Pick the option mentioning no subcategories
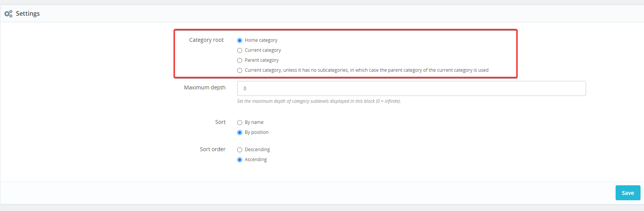 pyautogui.click(x=239, y=70)
